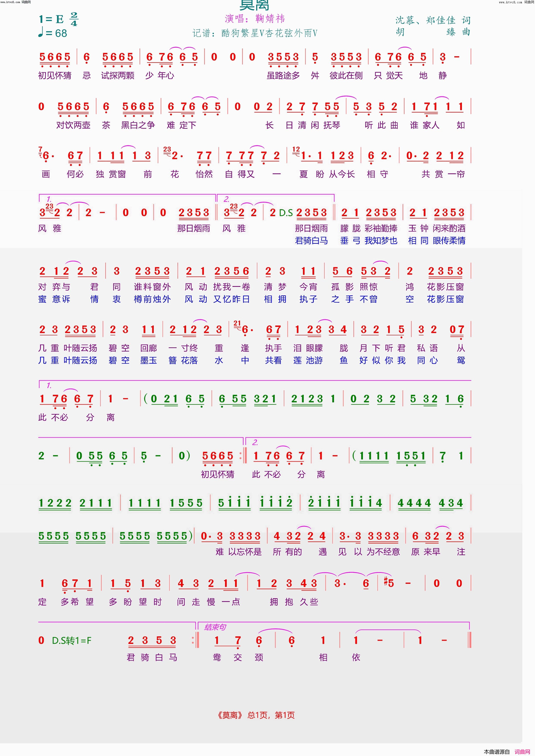Viewport: 535px width, 756px height.
Task: Click the lyric '今宵'
Action: 308,287
